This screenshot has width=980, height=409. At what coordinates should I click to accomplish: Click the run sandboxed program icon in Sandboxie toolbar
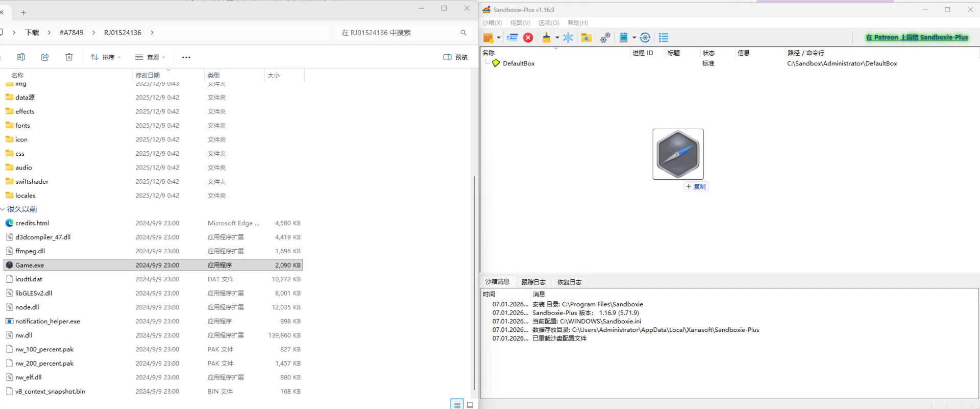tap(512, 37)
